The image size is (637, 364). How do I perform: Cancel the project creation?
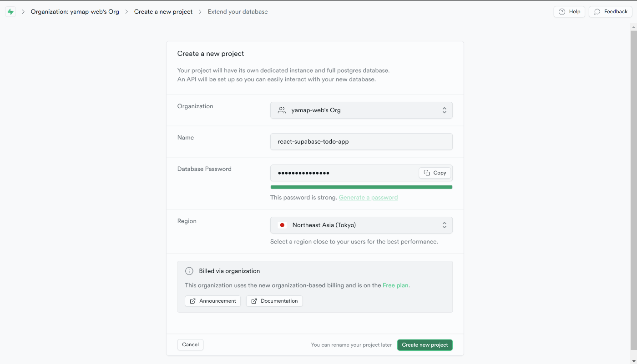coord(190,344)
